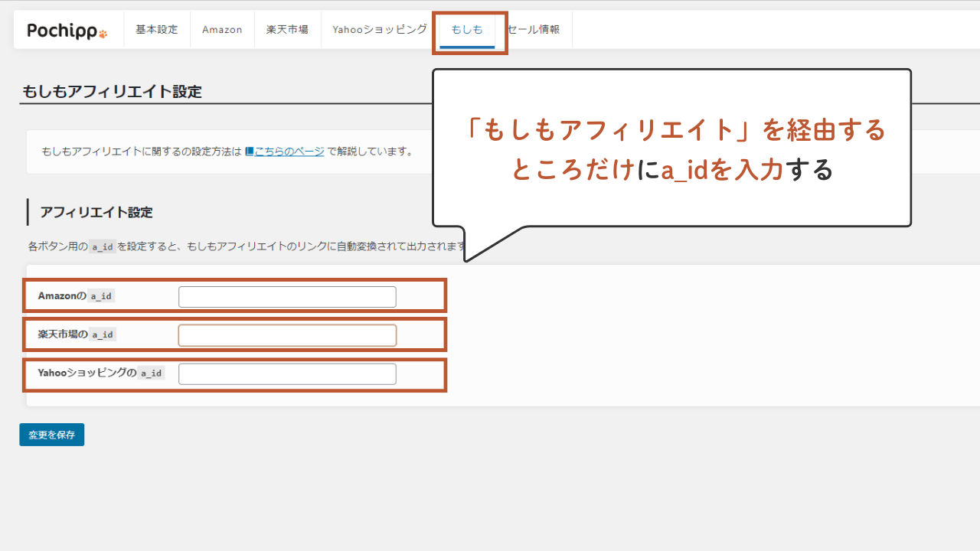Open the 楽天市場 tab

(288, 30)
